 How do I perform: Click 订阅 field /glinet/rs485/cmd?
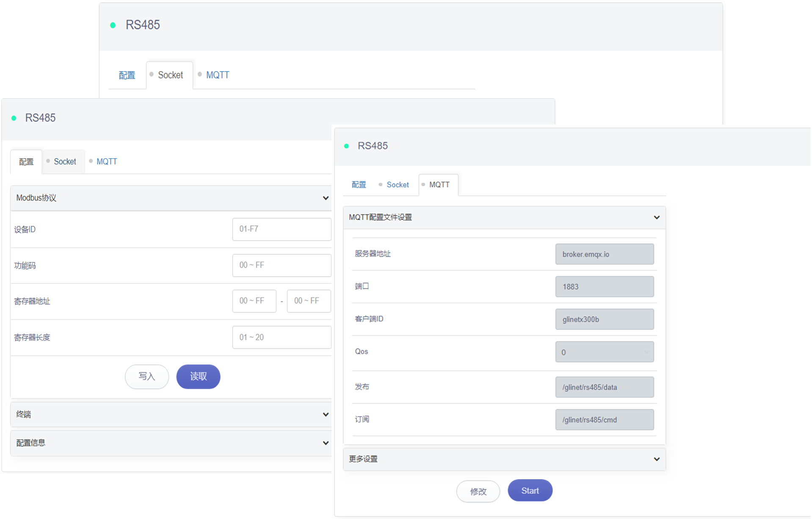point(604,420)
